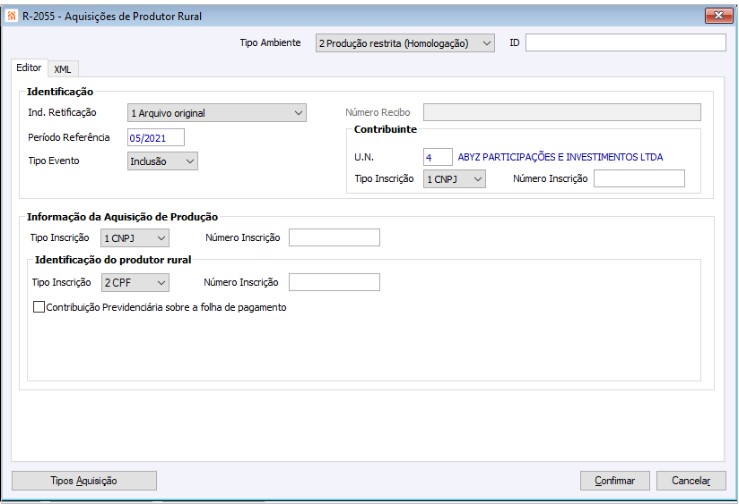Click the Período Referência label
Screen dimensions: 739x504
[69, 137]
